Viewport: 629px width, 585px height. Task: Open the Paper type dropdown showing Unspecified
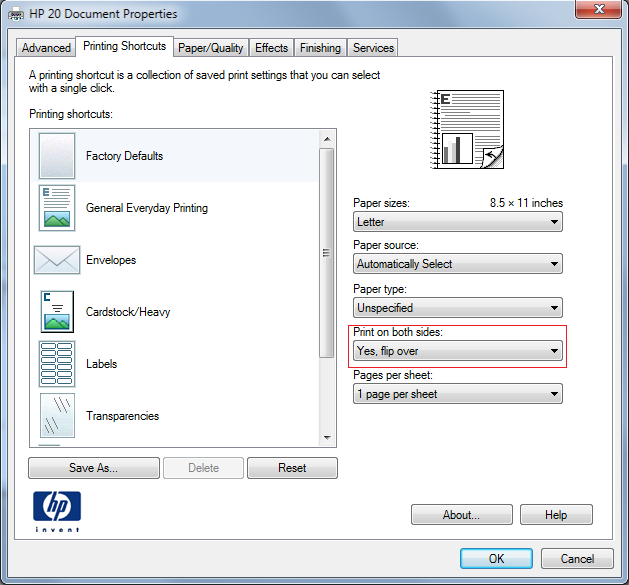(458, 308)
